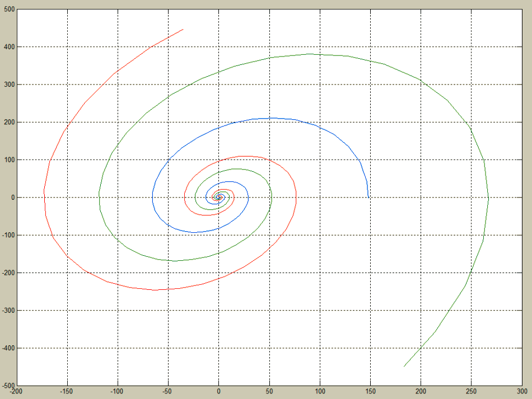Click the y-axis tick label -200
The image size is (532, 399).
(8, 273)
